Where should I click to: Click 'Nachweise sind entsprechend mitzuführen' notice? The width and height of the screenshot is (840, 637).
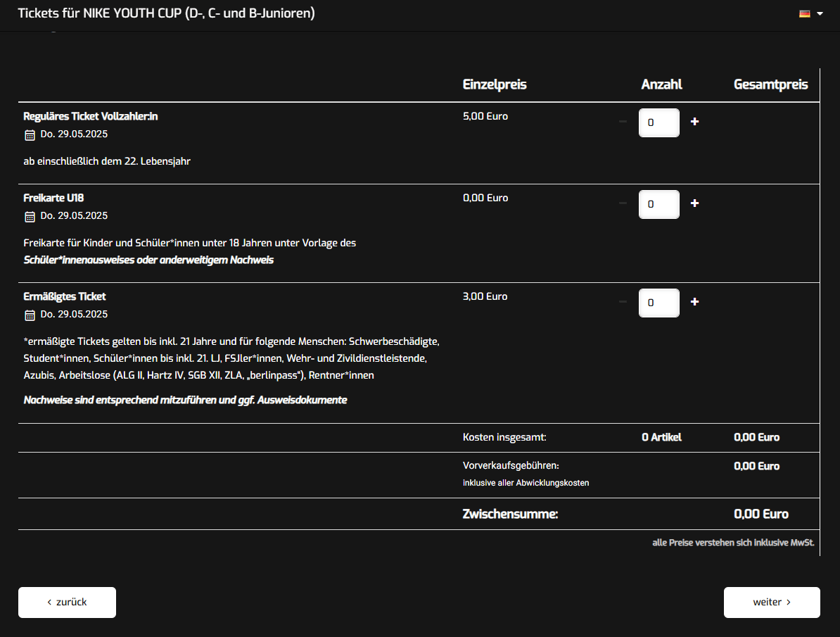[x=185, y=400]
